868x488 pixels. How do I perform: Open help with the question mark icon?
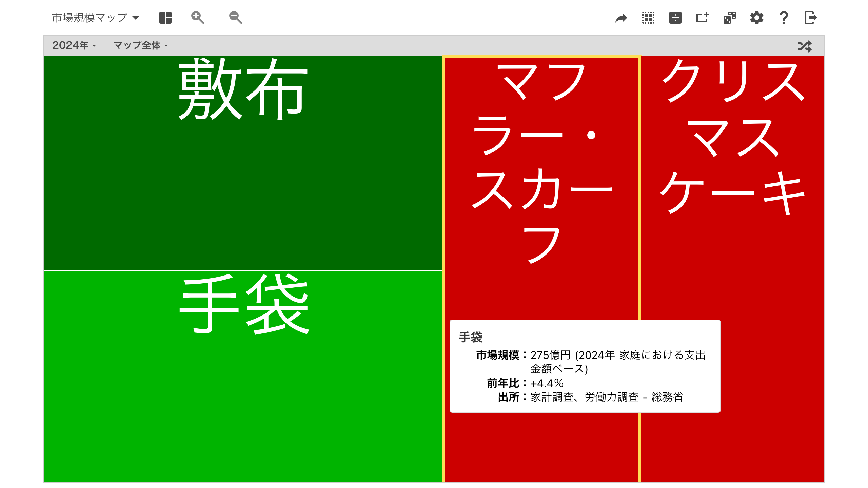click(784, 18)
